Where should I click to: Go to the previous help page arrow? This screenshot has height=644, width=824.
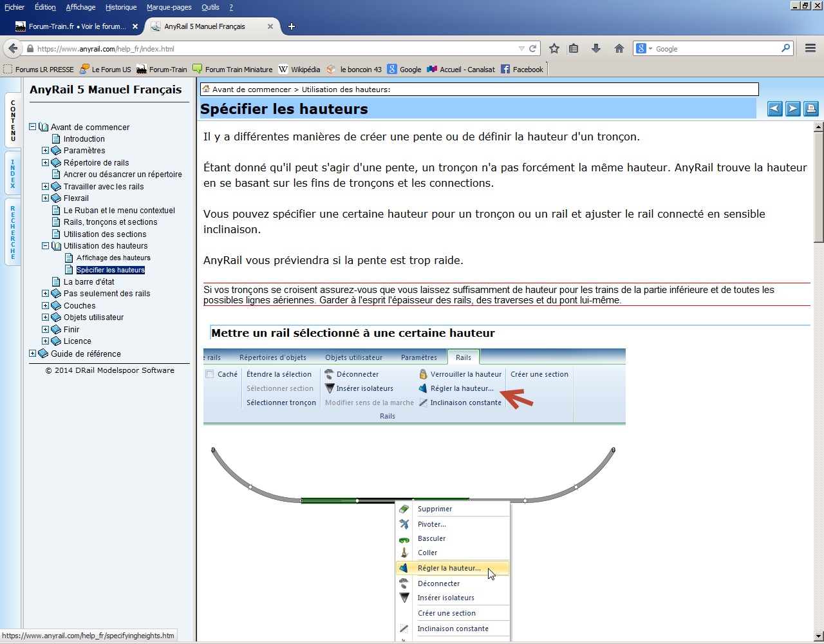point(774,109)
